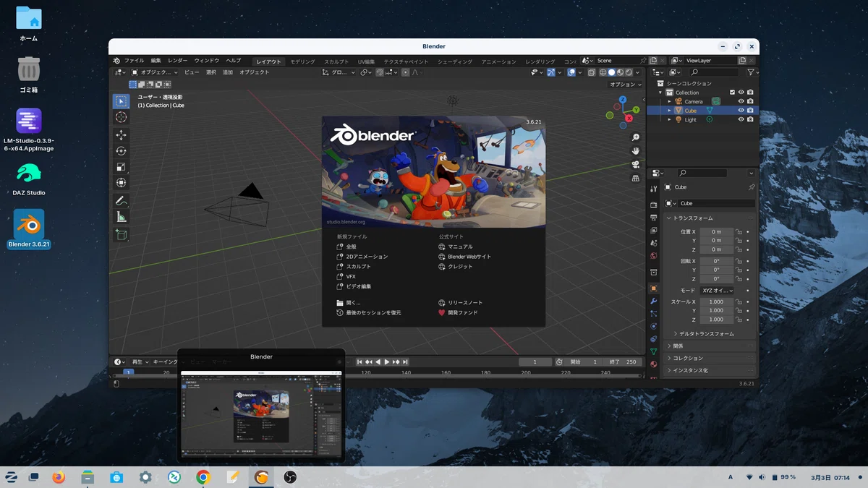Screen dimensions: 868x488
Task: Select the Transform tool in viewport toolbar
Action: tap(121, 183)
